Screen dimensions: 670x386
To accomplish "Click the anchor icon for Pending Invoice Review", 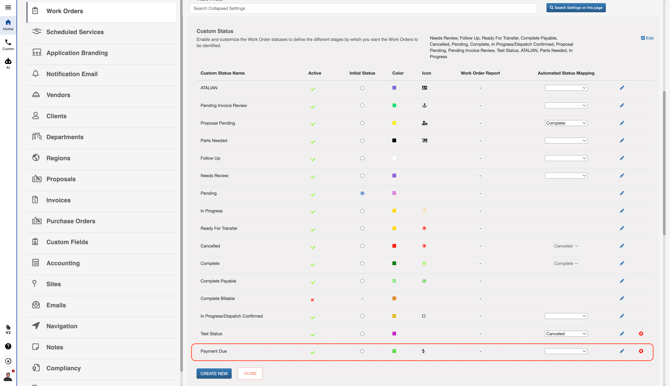I will [424, 105].
